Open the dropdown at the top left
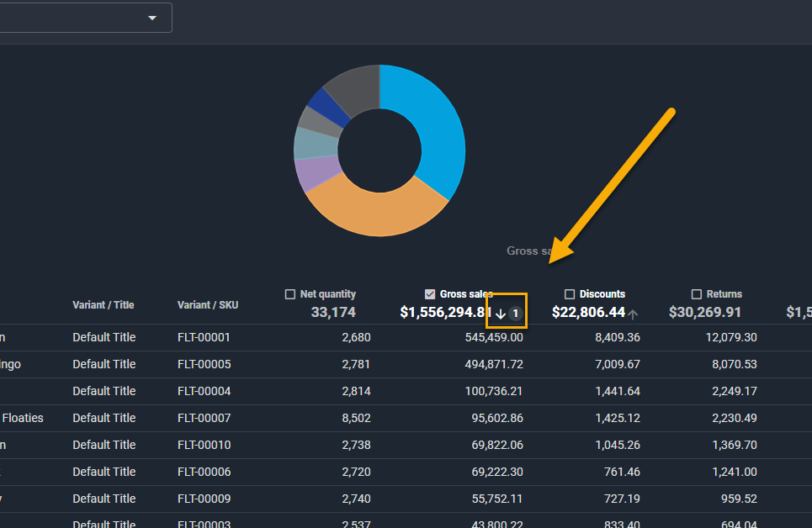 [152, 18]
